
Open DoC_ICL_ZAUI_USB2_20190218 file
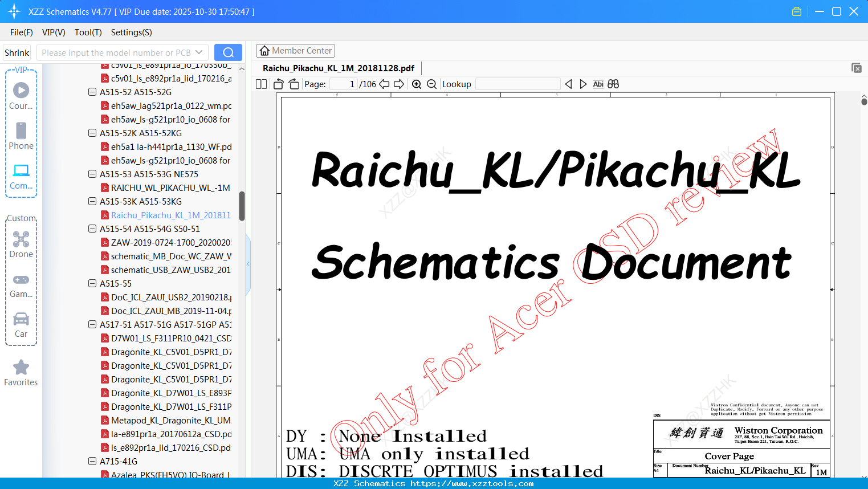click(166, 297)
